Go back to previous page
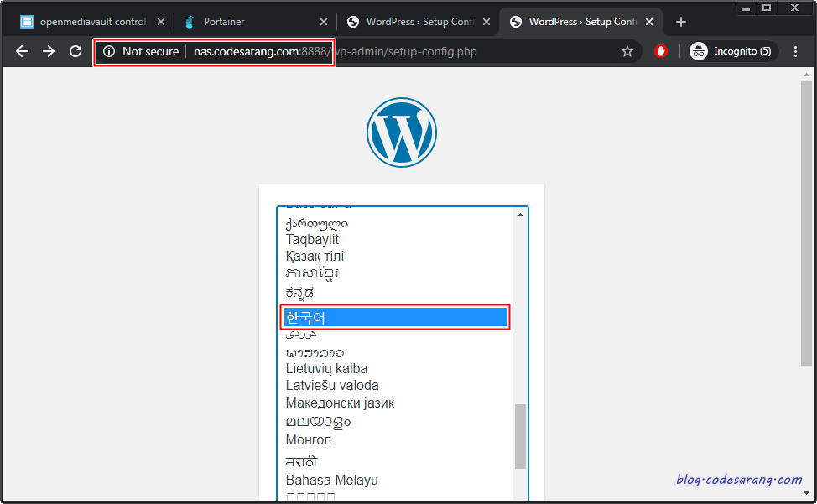The image size is (817, 504). [22, 51]
